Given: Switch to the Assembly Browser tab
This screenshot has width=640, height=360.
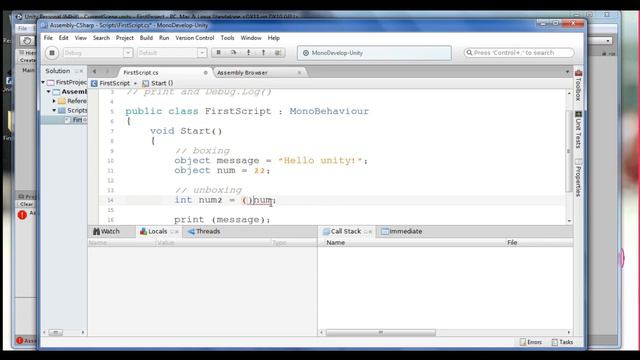Looking at the screenshot, I should (259, 72).
